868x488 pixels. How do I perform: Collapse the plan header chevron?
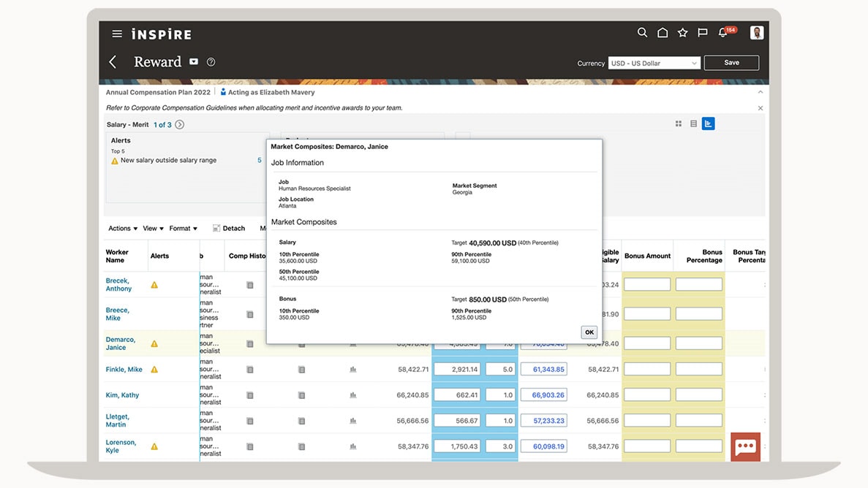click(x=761, y=93)
